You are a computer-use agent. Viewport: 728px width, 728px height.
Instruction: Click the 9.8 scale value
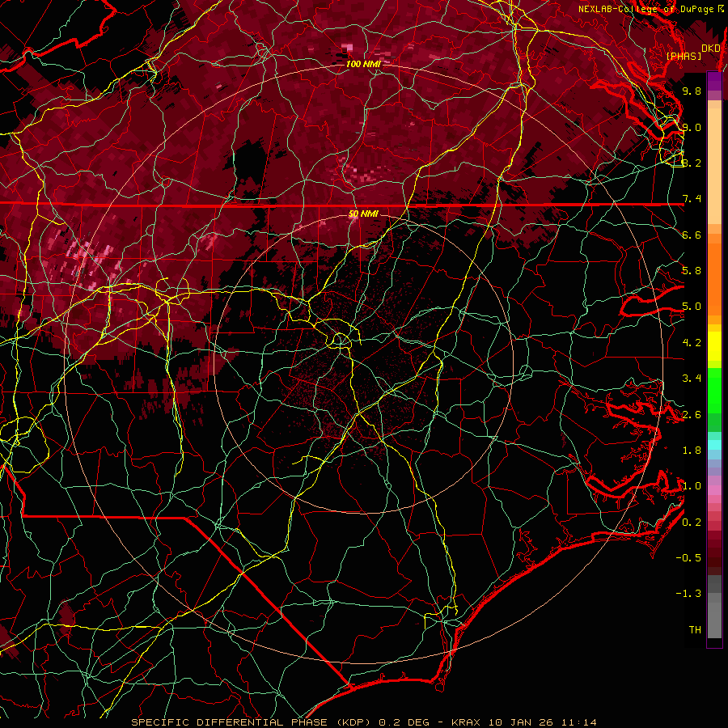692,91
